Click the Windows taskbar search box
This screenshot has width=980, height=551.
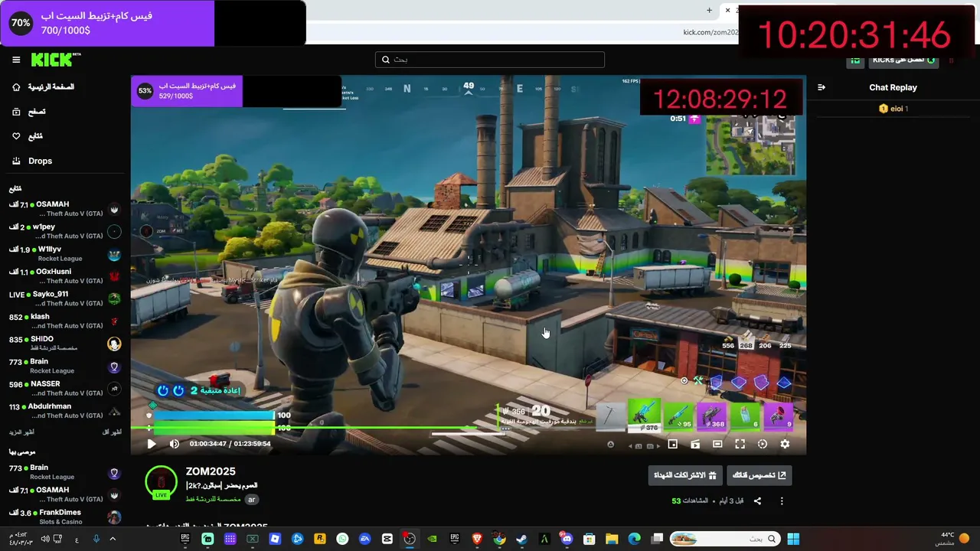click(726, 539)
